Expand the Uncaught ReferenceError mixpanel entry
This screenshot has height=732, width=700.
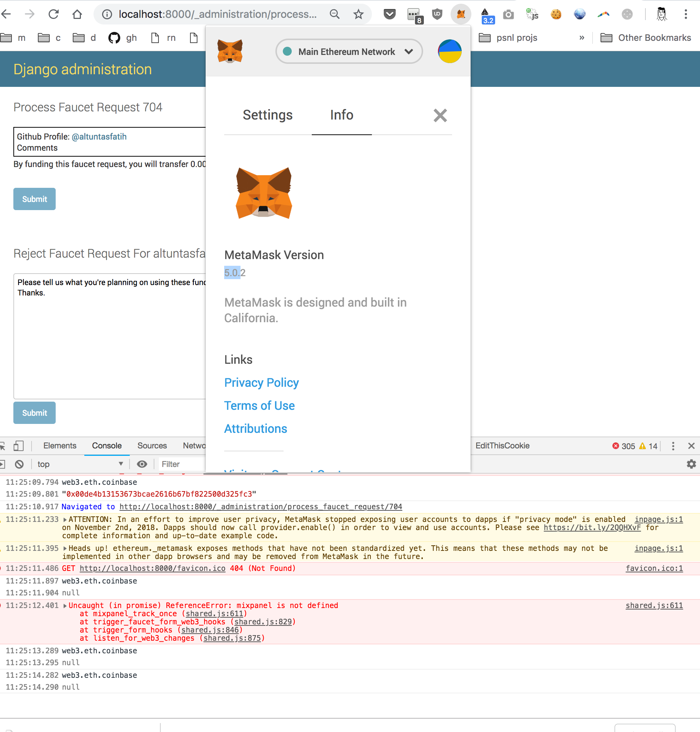[65, 605]
